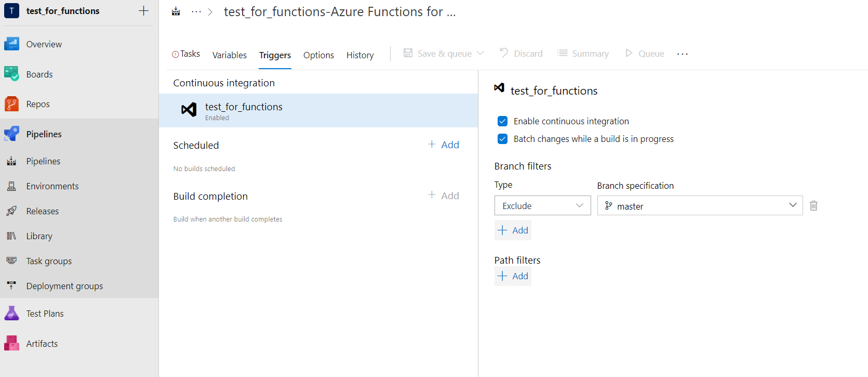Click the Queue button
This screenshot has height=377, width=868.
pos(645,53)
